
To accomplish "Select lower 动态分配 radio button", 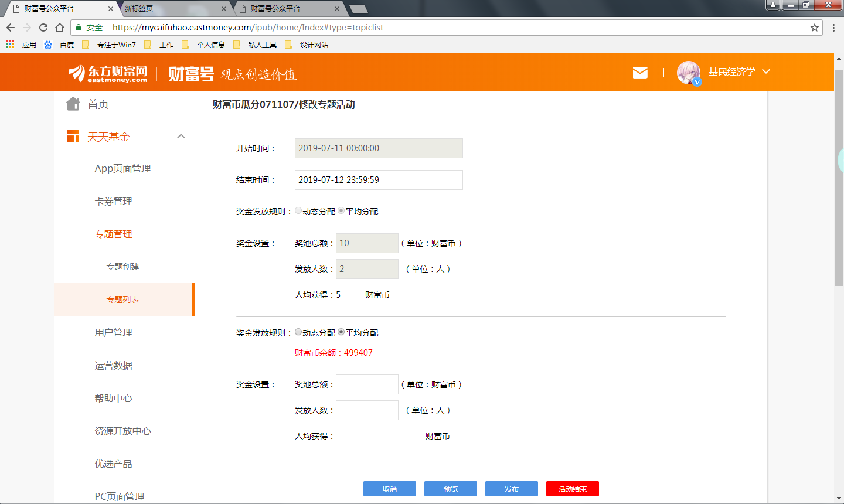I will [x=298, y=332].
